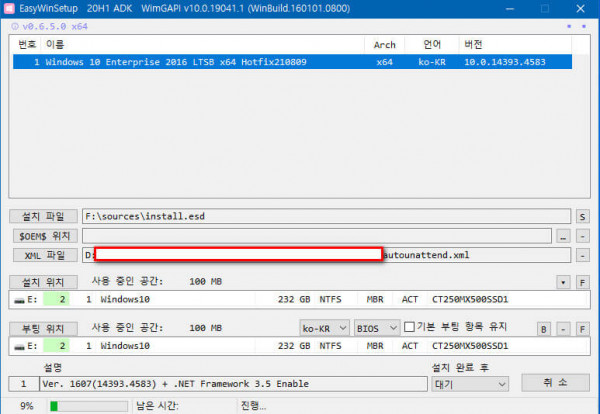Screen dimensions: 600x414
Task: Click the minus button on XML file row
Action: point(582,255)
